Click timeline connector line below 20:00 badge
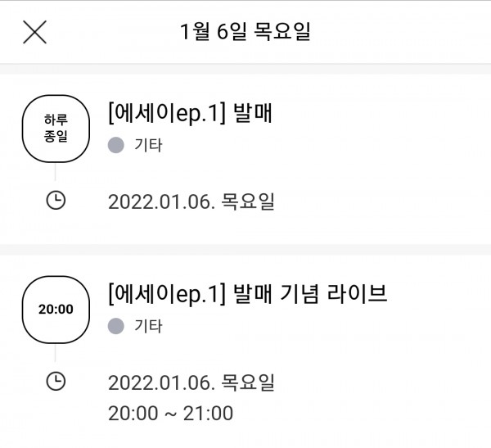This screenshot has height=448, width=491. [x=55, y=353]
